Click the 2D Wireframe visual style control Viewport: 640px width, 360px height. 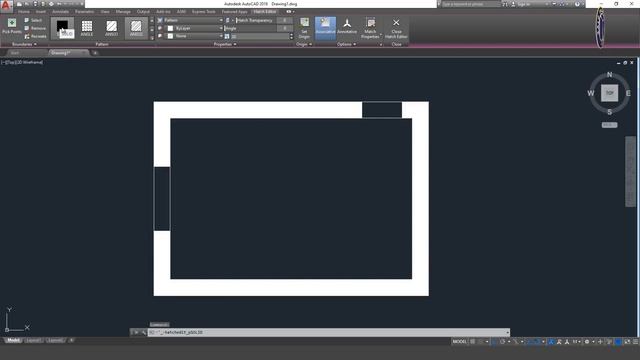pyautogui.click(x=30, y=62)
